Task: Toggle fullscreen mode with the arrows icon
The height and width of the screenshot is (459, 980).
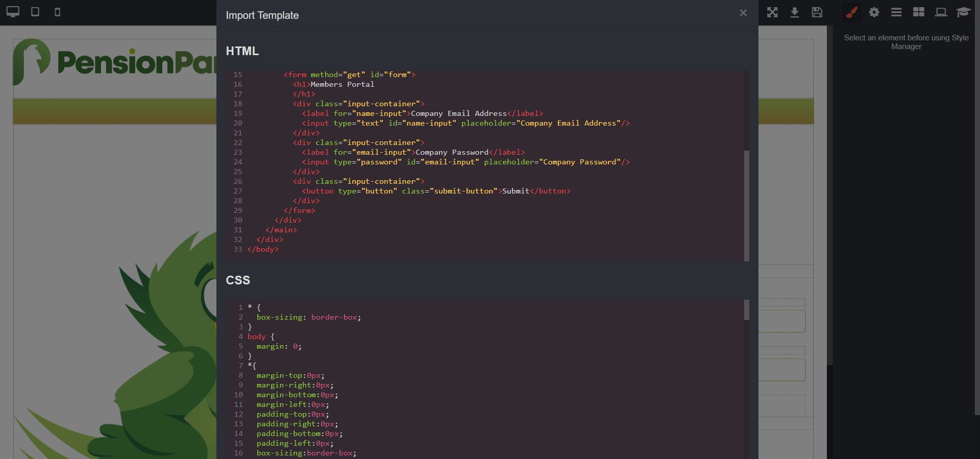Action: (x=772, y=12)
